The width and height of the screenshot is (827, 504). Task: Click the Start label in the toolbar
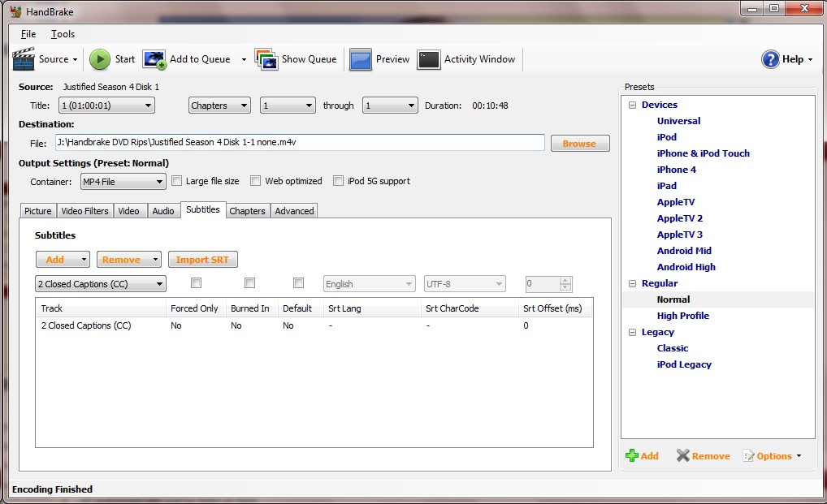(125, 59)
